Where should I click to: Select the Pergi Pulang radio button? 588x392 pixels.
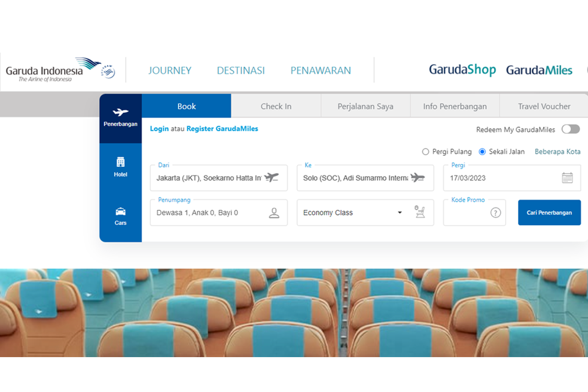click(x=425, y=152)
